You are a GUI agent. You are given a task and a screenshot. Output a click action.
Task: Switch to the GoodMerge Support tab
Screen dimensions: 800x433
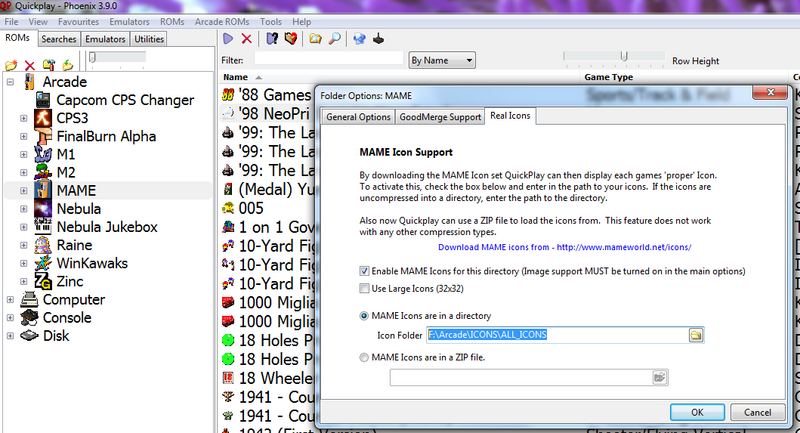click(x=440, y=117)
